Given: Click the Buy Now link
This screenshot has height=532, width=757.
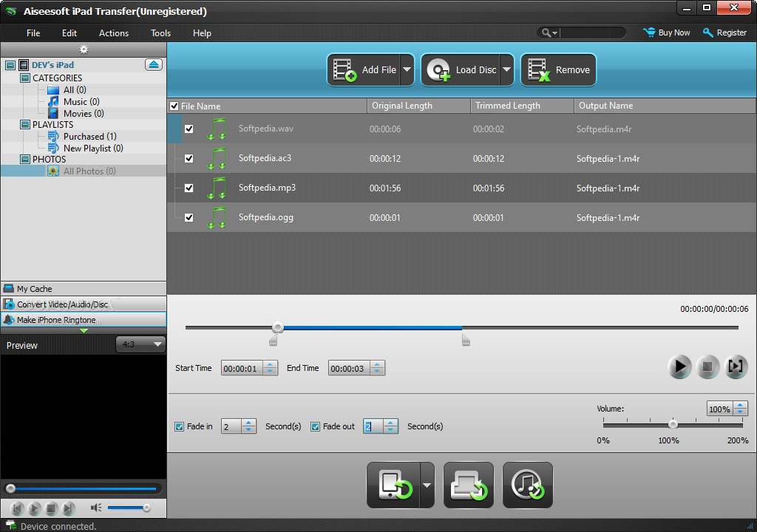Looking at the screenshot, I should coord(667,33).
